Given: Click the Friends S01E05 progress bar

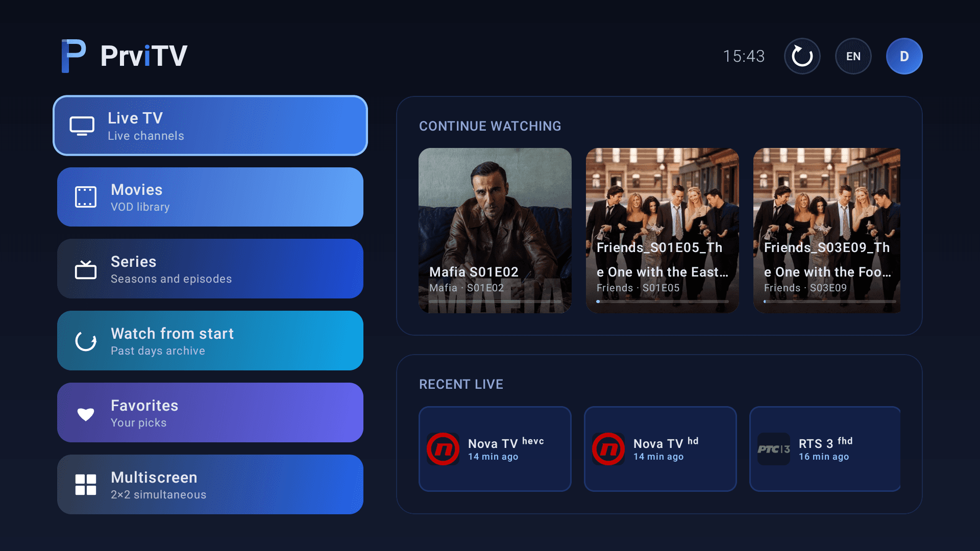Looking at the screenshot, I should tap(663, 302).
